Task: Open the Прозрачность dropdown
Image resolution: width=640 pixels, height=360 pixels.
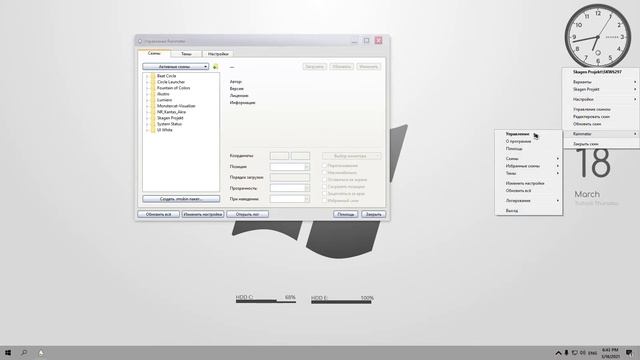Action: [x=290, y=188]
